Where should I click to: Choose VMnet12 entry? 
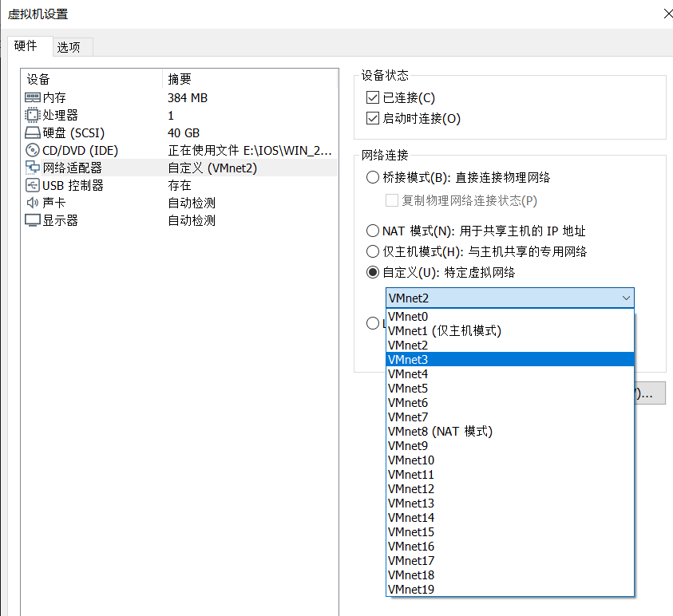tap(510, 489)
